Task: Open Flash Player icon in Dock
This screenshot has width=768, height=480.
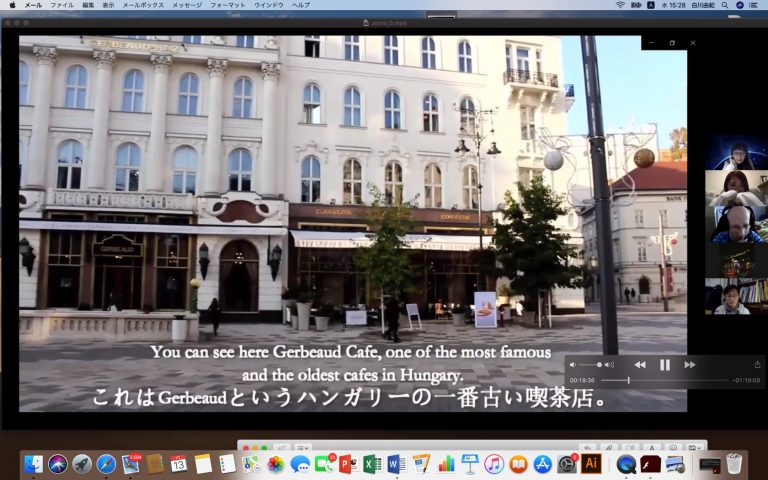Action: pos(650,463)
